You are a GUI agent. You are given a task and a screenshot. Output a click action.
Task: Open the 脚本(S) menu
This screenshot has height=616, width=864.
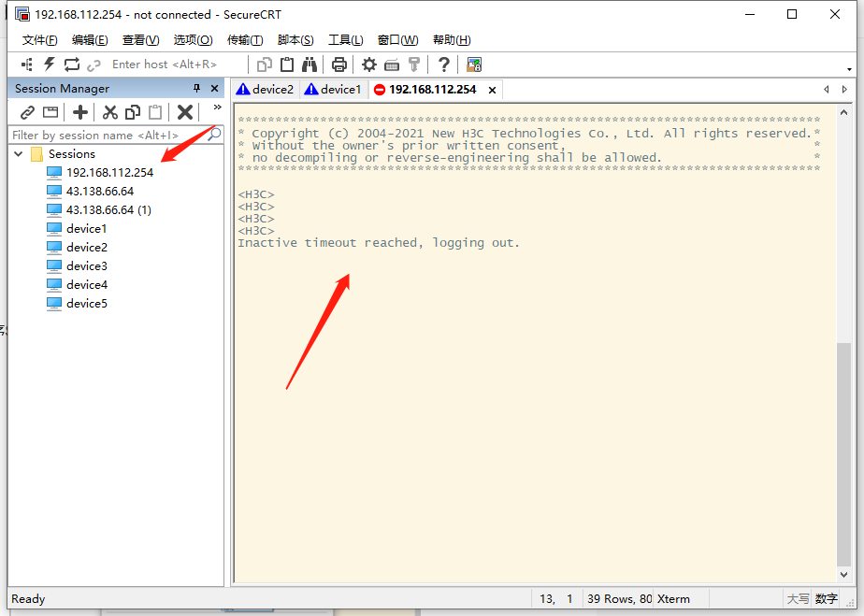click(x=295, y=39)
